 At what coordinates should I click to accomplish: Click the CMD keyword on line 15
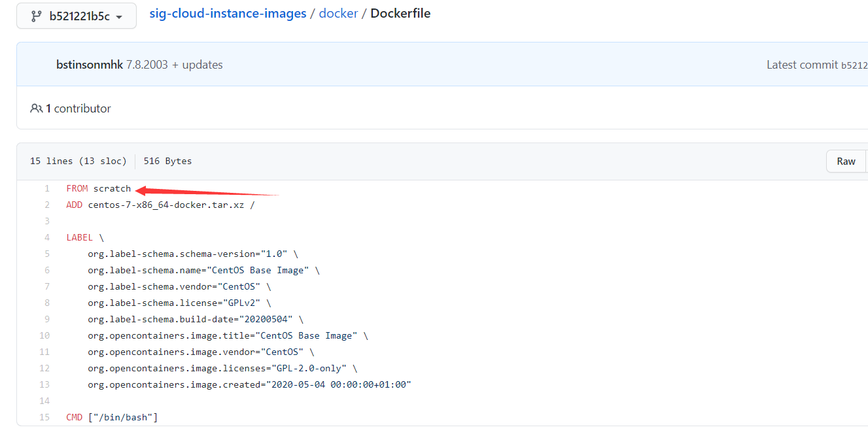click(75, 417)
